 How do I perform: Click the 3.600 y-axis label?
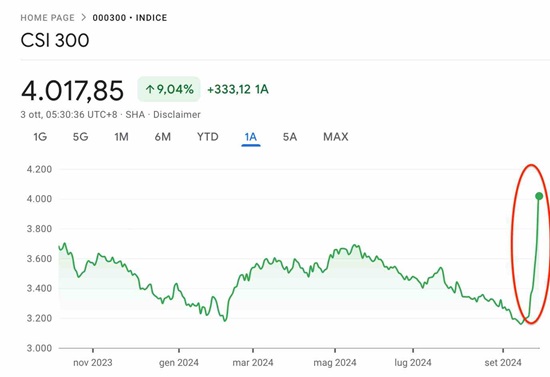click(39, 258)
